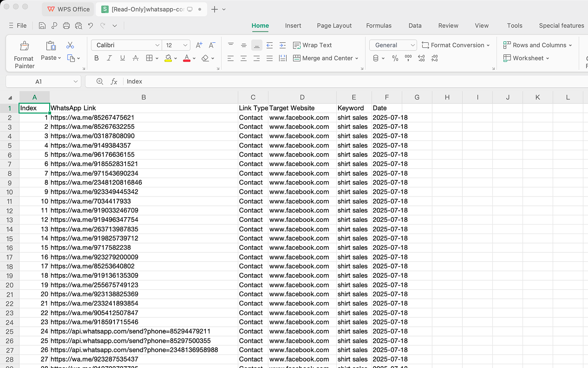Screen dimensions: 588x368
Task: Click the align right icon
Action: 256,58
